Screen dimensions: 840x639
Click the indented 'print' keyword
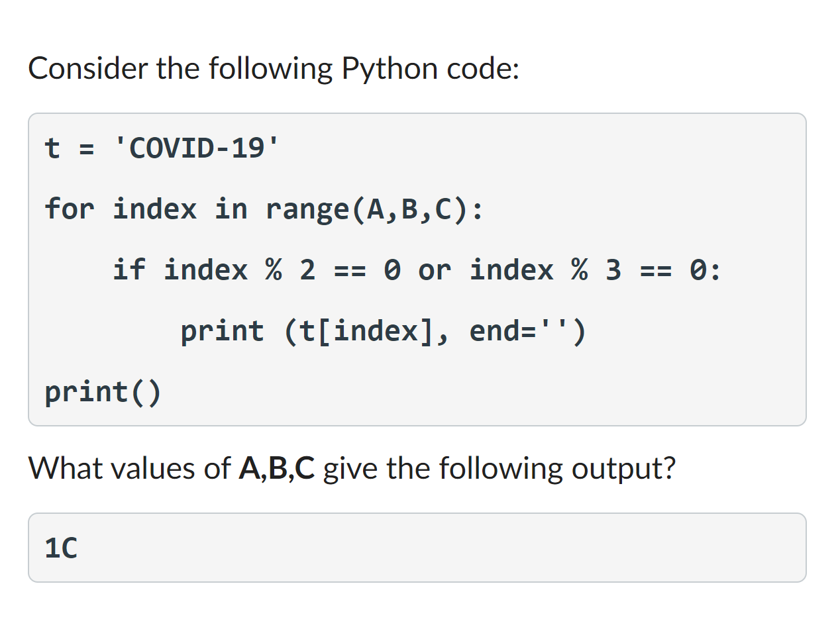pyautogui.click(x=222, y=331)
